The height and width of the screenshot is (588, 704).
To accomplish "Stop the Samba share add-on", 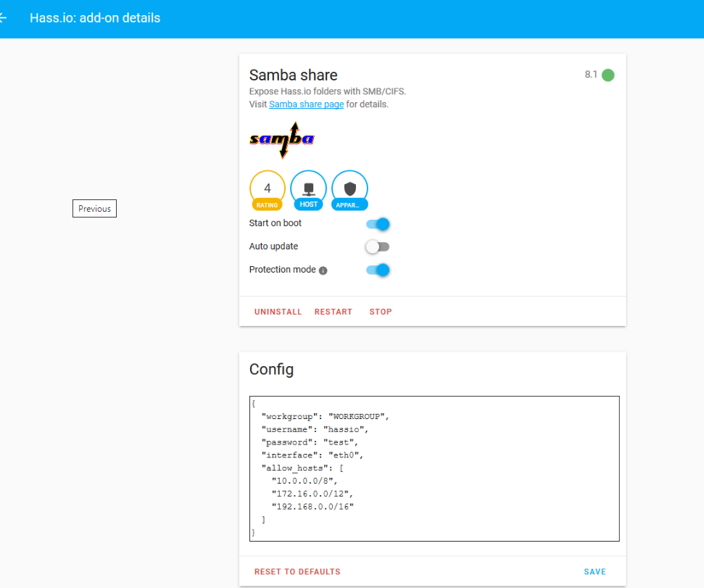I will click(x=381, y=312).
